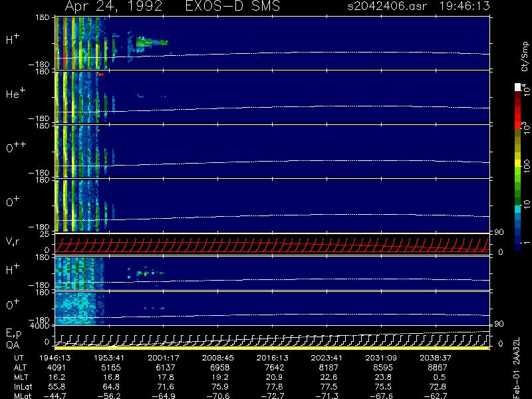The height and width of the screenshot is (399, 532).
Task: Click the UT value '2038:37'
Action: [436, 358]
